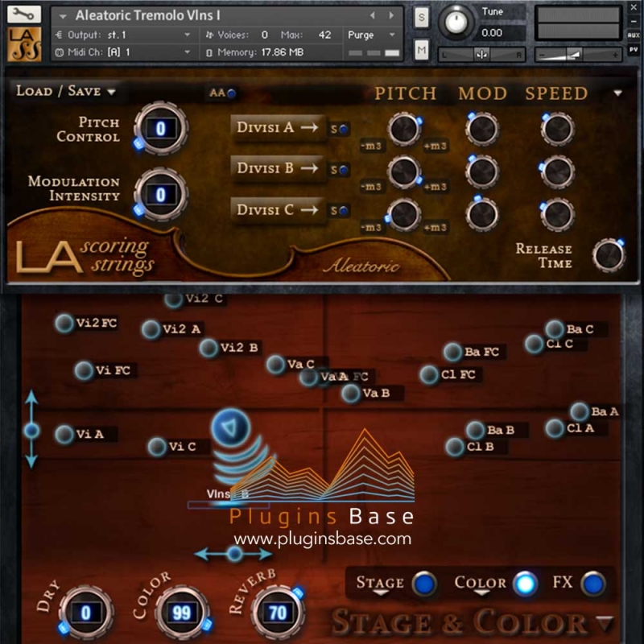This screenshot has width=644, height=644.
Task: Toggle the Color enable button
Action: 526,584
